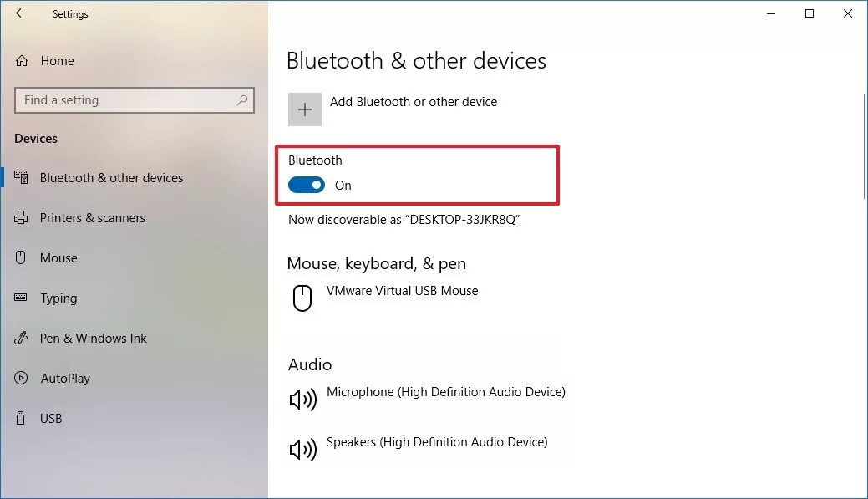The height and width of the screenshot is (499, 868).
Task: Click the back arrow in Settings
Action: point(21,13)
